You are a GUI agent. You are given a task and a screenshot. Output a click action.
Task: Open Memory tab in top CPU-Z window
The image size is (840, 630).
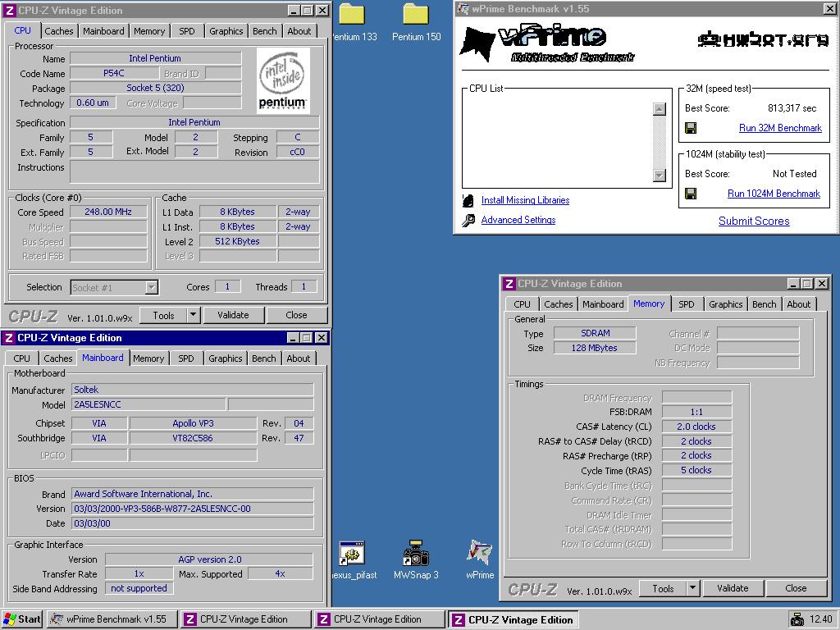pos(149,31)
